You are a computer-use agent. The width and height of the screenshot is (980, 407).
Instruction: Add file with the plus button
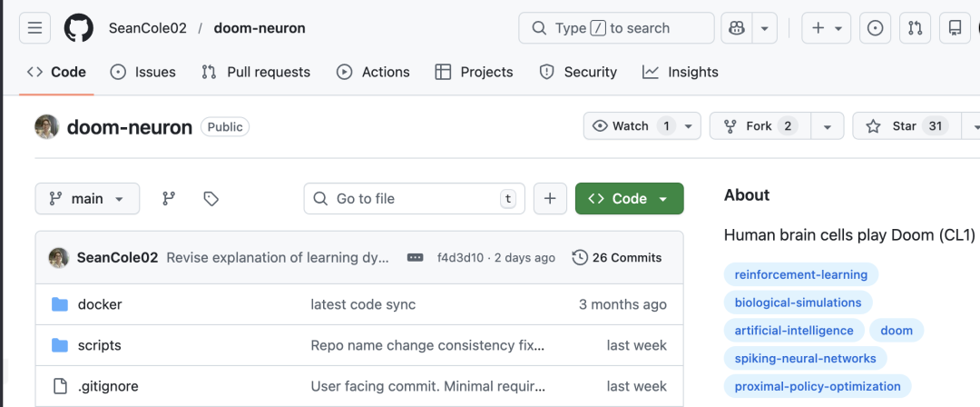tap(550, 199)
